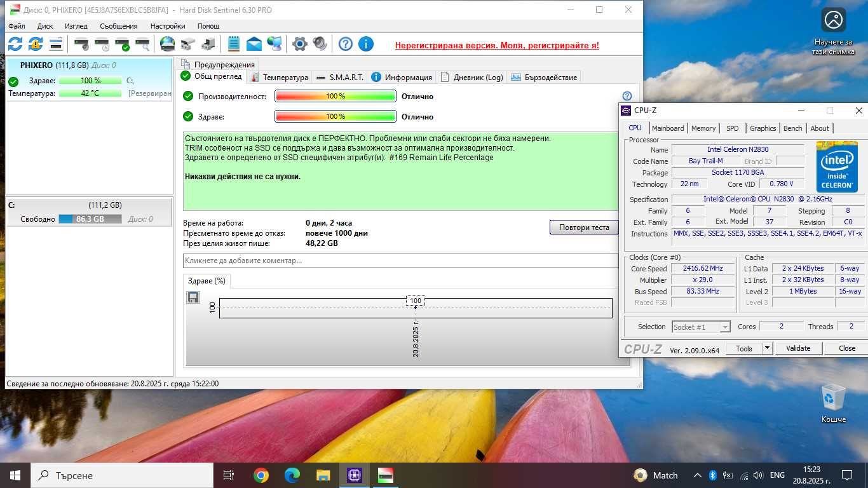
Task: Switch to the Температура tab
Action: coord(279,77)
